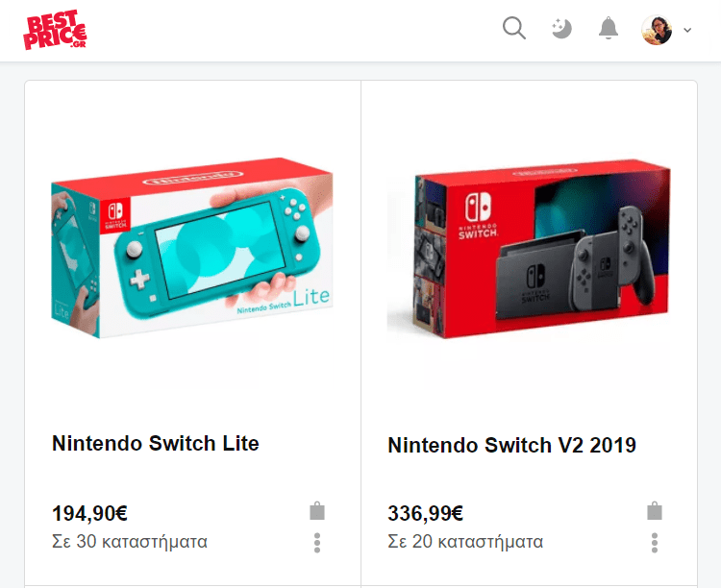This screenshot has width=721, height=588.
Task: Open the Nintendo Switch V2 2019 title link
Action: coord(511,445)
